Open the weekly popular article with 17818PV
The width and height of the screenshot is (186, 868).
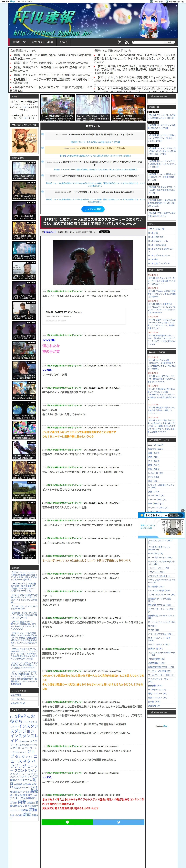24,211
